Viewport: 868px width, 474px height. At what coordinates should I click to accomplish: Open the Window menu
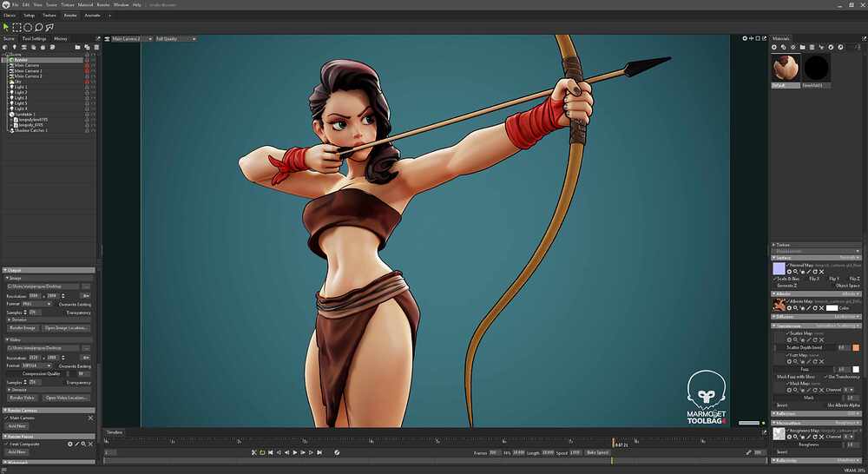click(x=121, y=4)
